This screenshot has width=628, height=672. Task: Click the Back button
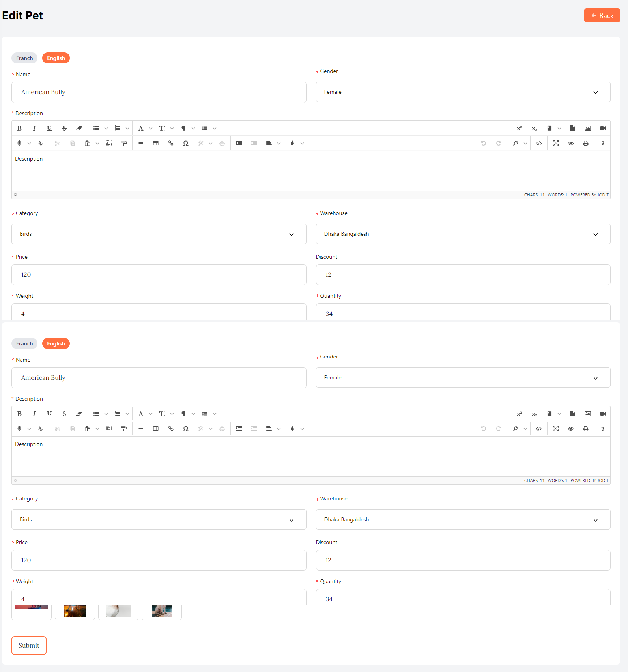coord(602,16)
